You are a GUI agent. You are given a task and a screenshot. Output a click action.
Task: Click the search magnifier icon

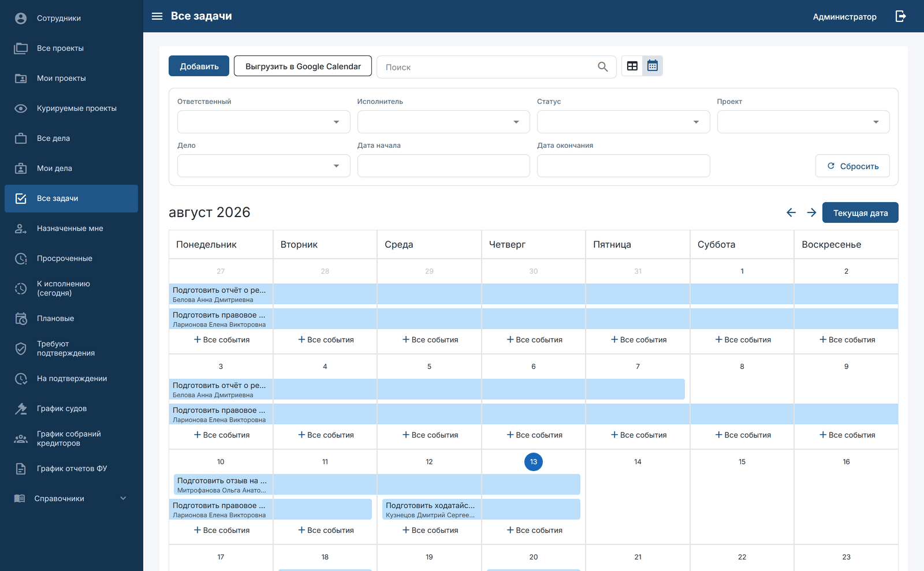point(603,67)
